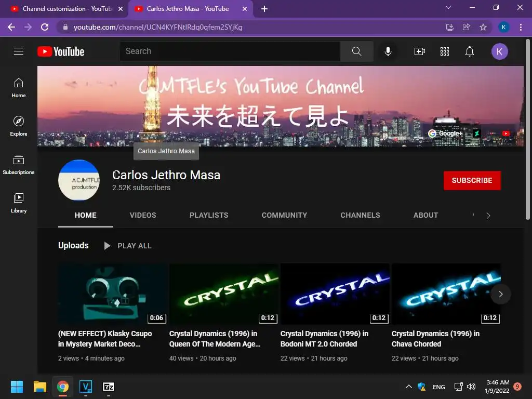Screen dimensions: 532x399
Task: Open the YouTube hamburger guide menu
Action: pyautogui.click(x=19, y=51)
